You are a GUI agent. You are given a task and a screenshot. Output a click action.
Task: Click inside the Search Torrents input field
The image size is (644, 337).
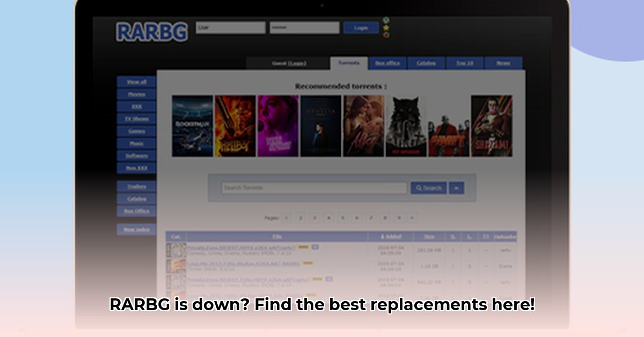[x=311, y=188]
